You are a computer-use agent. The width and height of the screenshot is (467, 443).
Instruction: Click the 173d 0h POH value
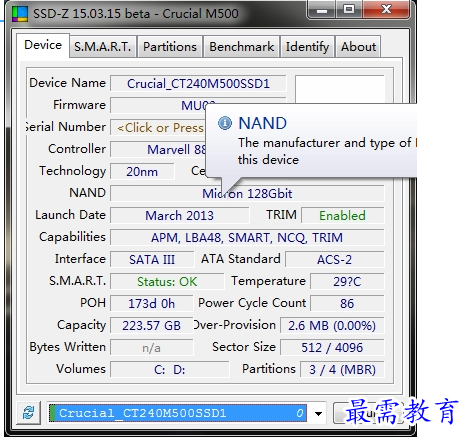pos(152,303)
